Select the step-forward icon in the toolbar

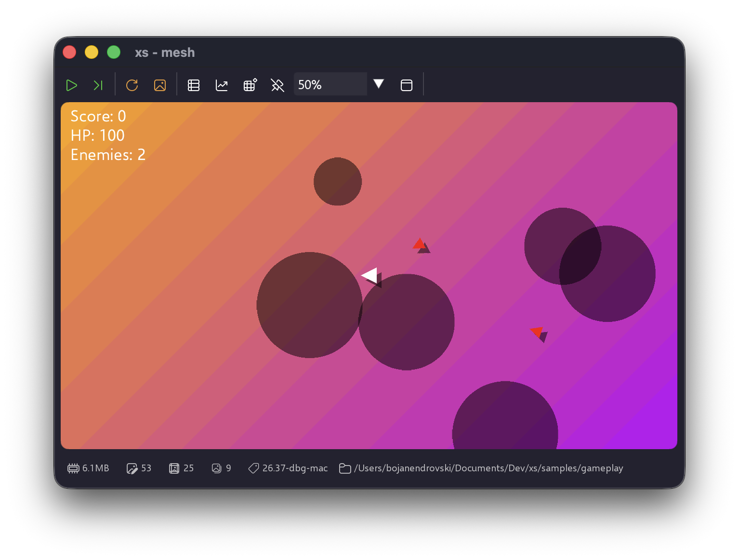pos(98,85)
